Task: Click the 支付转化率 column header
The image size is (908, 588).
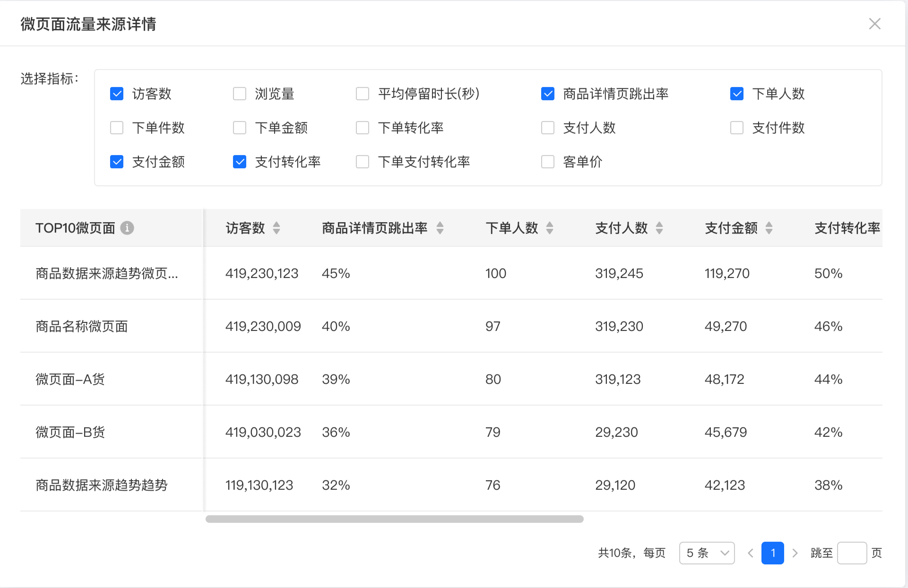Action: (847, 228)
